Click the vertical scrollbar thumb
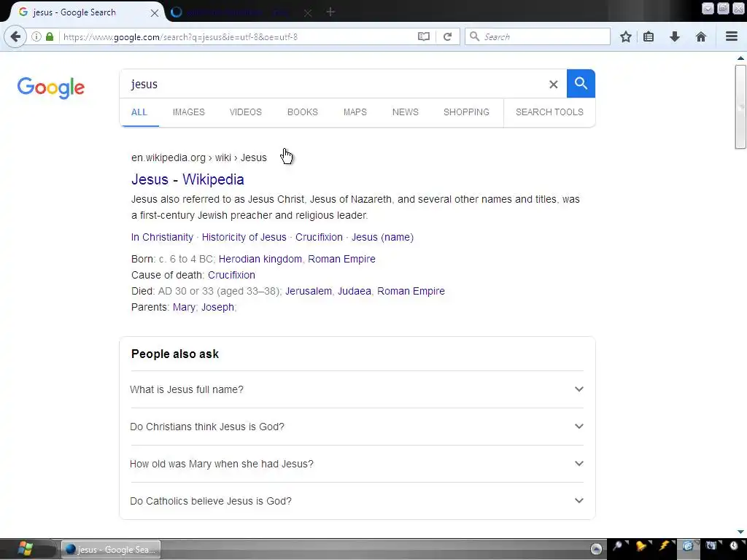This screenshot has height=560, width=747. point(740,107)
